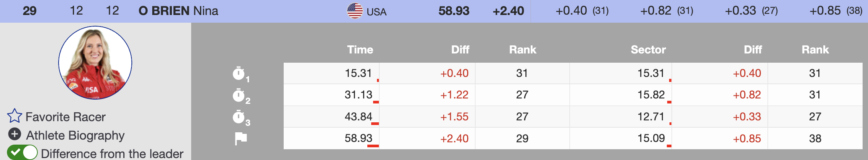Click the Favorite Racer star icon

15,116
